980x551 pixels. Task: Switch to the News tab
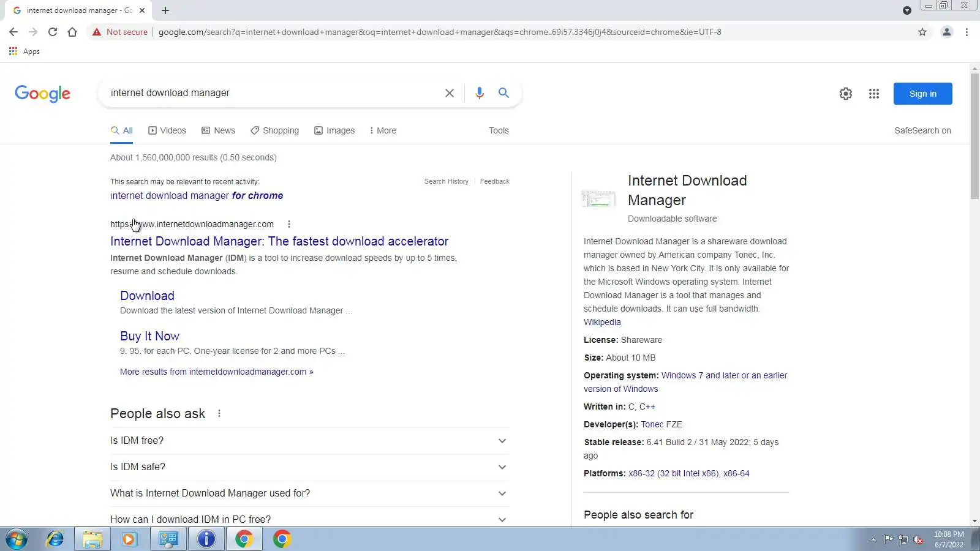219,130
